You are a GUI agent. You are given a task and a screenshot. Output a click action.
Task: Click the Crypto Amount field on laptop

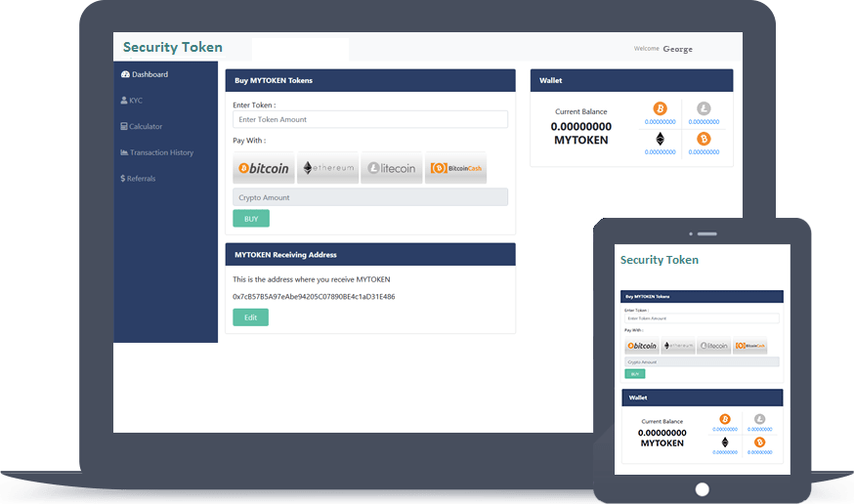tap(370, 197)
